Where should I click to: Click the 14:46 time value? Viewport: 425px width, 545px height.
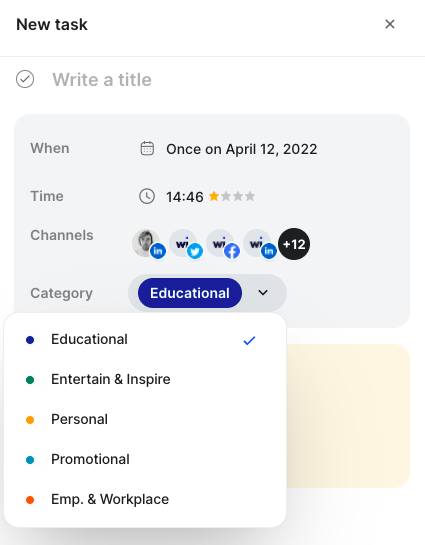(185, 197)
